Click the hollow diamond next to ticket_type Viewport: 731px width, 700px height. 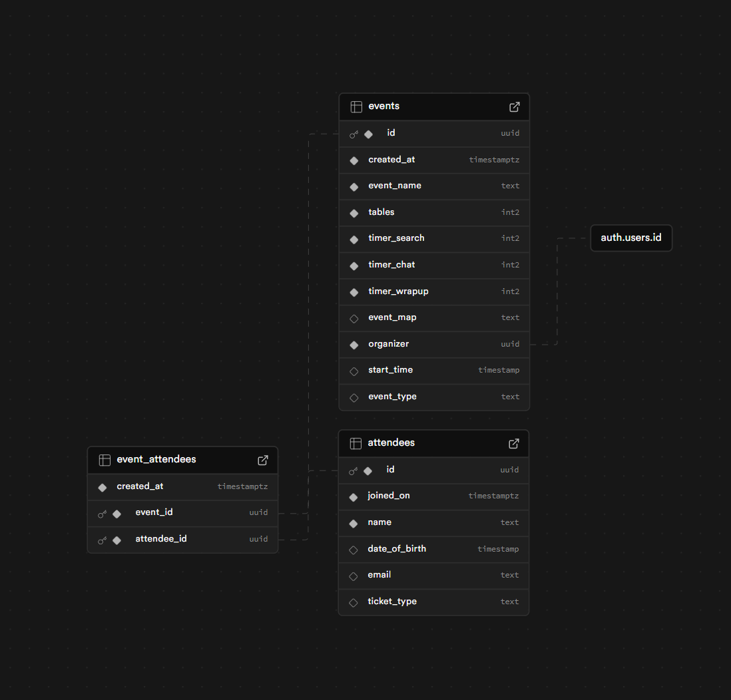[x=354, y=603]
